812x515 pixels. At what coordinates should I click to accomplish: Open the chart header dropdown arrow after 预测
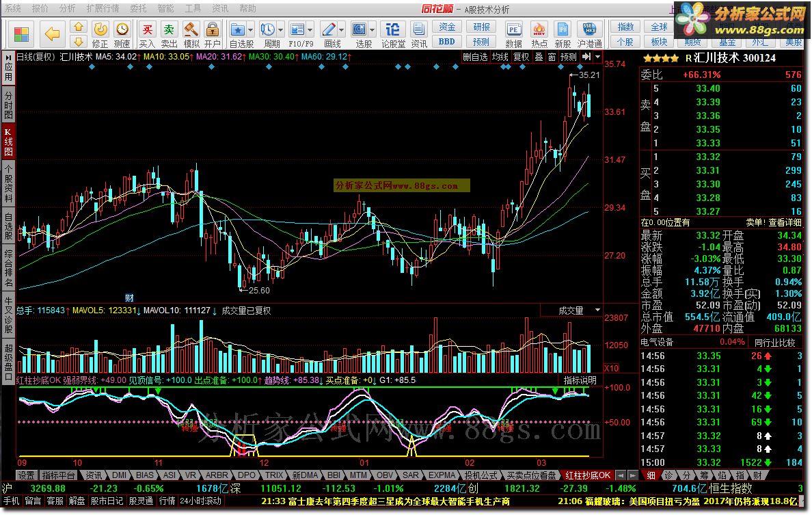click(597, 57)
